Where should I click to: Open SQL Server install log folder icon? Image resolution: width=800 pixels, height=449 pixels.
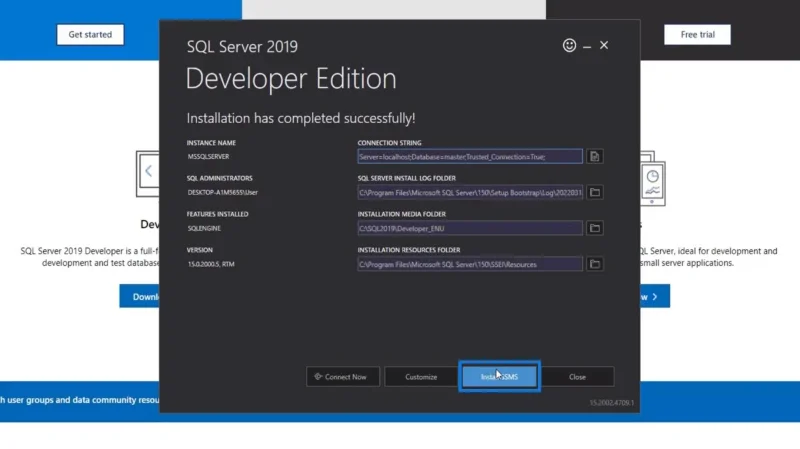595,192
